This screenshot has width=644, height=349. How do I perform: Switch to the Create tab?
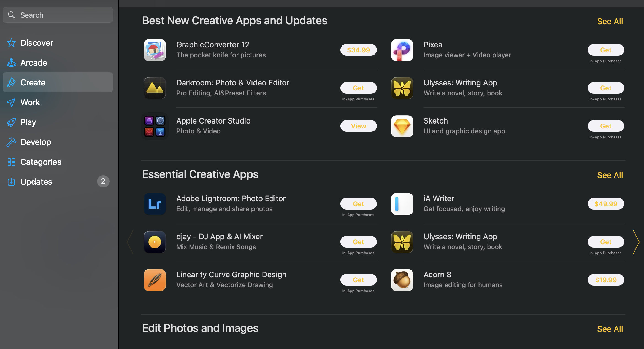point(33,82)
